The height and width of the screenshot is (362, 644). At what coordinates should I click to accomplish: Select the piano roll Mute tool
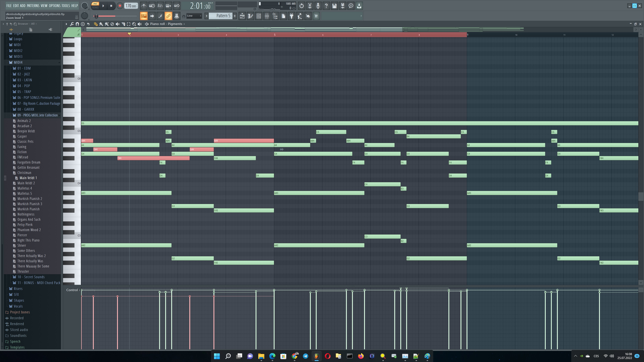tap(118, 24)
